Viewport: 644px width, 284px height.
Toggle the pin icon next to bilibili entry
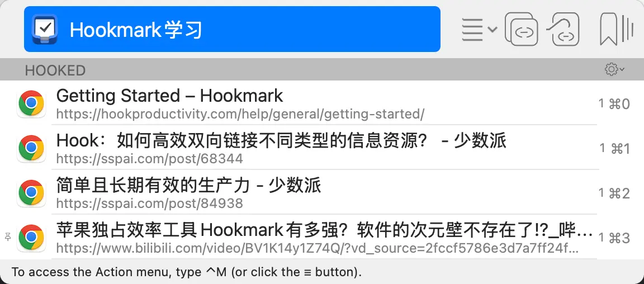pyautogui.click(x=8, y=236)
